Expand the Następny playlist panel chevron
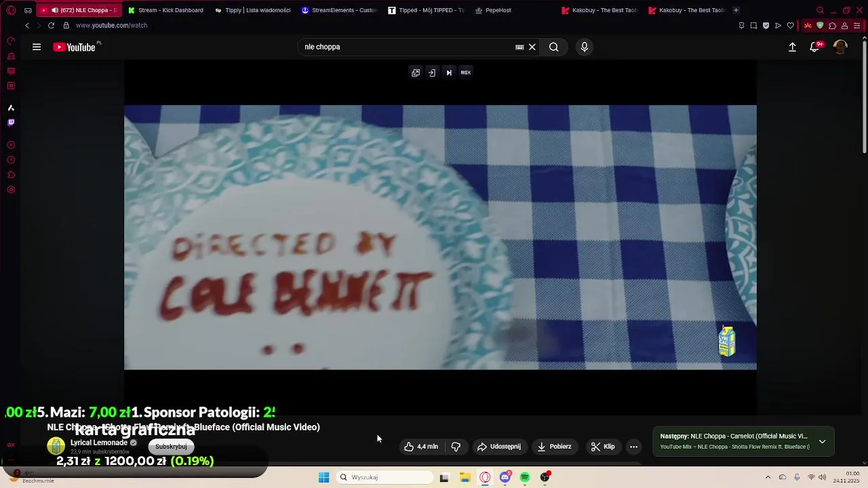868x488 pixels. pyautogui.click(x=822, y=441)
